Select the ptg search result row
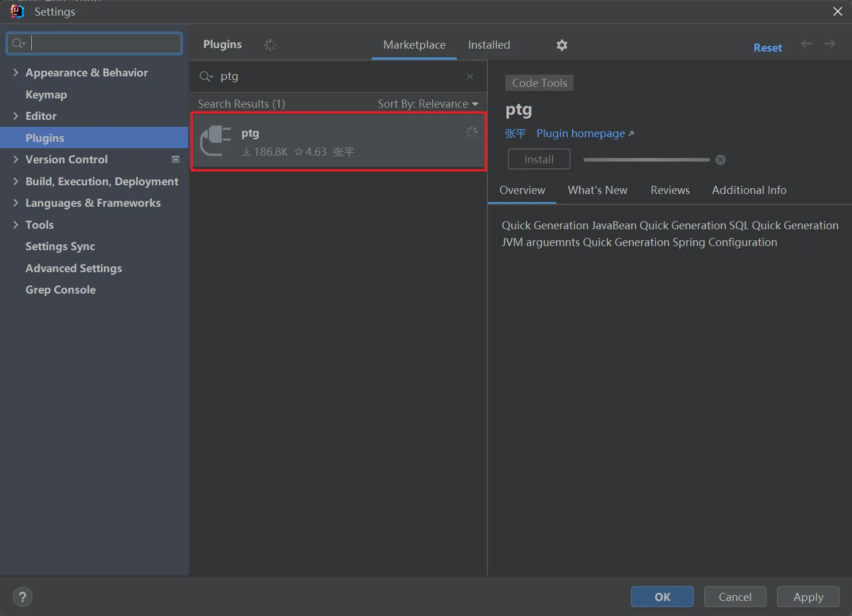 tap(339, 141)
